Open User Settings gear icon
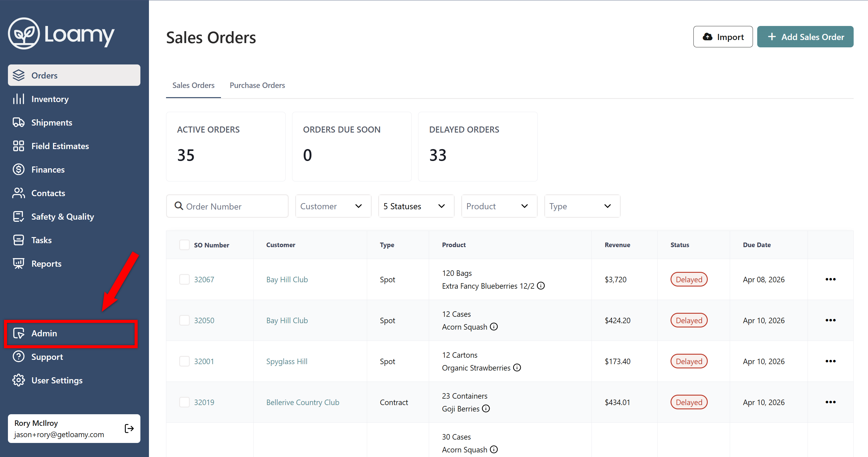The width and height of the screenshot is (868, 457). pos(19,380)
